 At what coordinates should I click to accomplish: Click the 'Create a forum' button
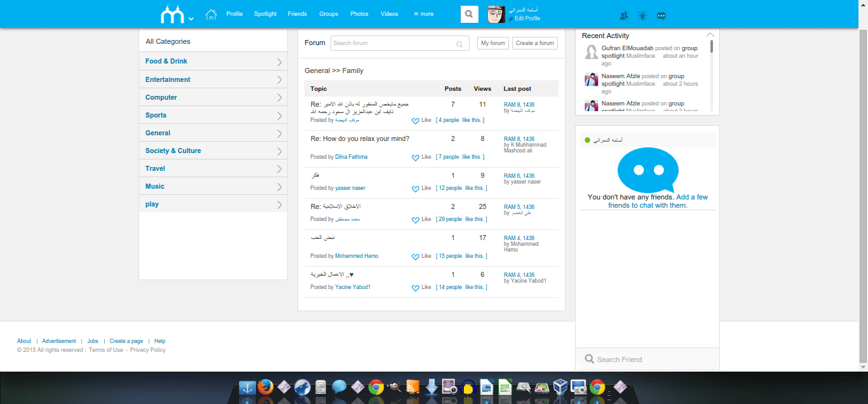[535, 43]
